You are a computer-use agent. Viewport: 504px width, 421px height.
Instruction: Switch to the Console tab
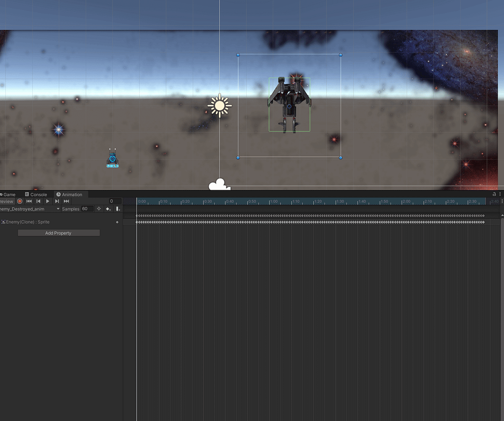point(37,194)
